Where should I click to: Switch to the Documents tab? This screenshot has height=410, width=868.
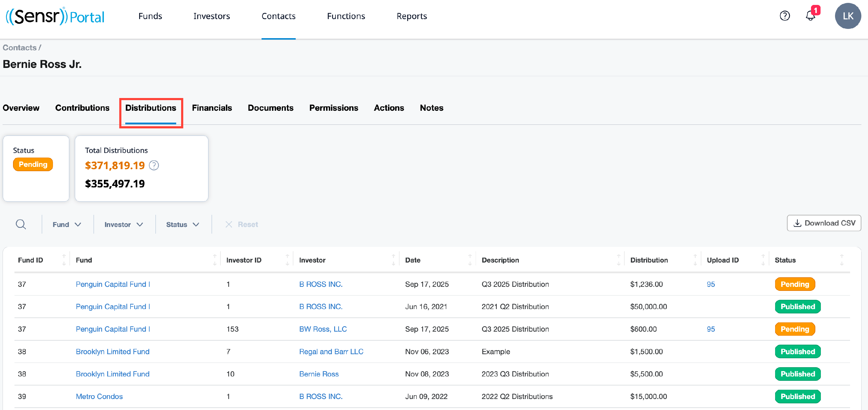coord(271,108)
